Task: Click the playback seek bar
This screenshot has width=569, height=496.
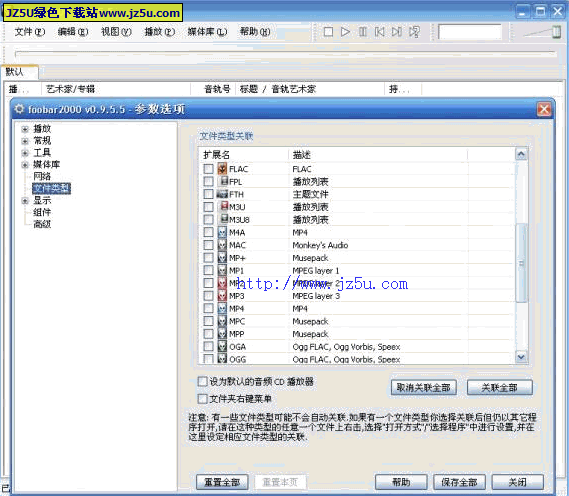Action: coord(286,54)
